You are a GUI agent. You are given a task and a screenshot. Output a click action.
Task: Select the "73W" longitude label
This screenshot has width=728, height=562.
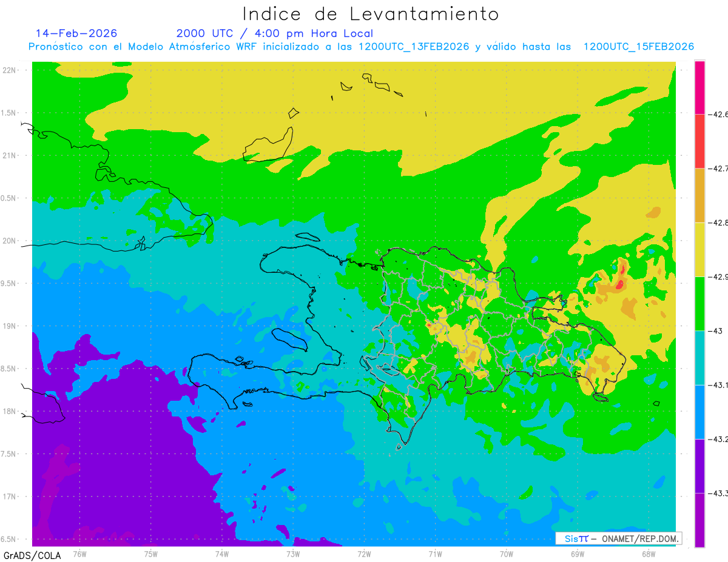[293, 554]
